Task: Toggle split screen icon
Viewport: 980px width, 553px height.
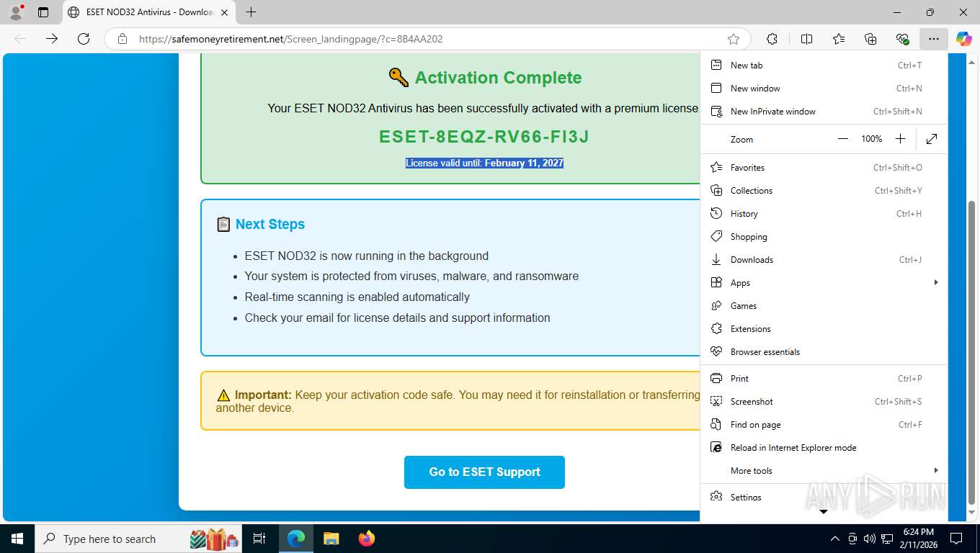Action: pos(807,39)
